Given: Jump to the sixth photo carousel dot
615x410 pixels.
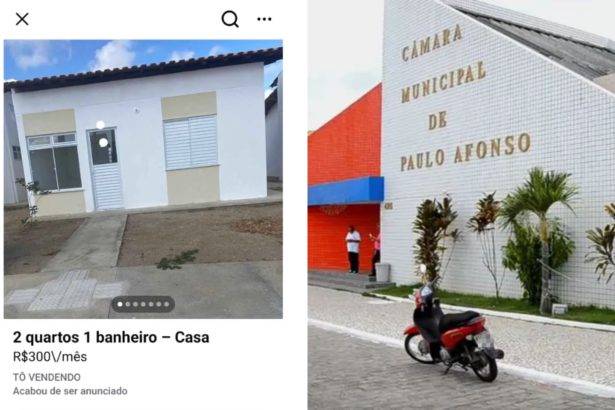Looking at the screenshot, I should (159, 304).
